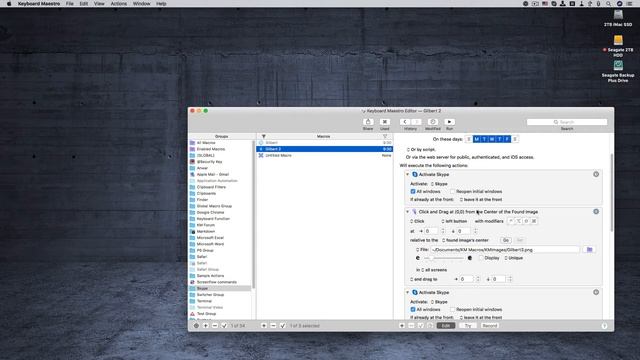Click the Used toolbar button

(x=384, y=122)
